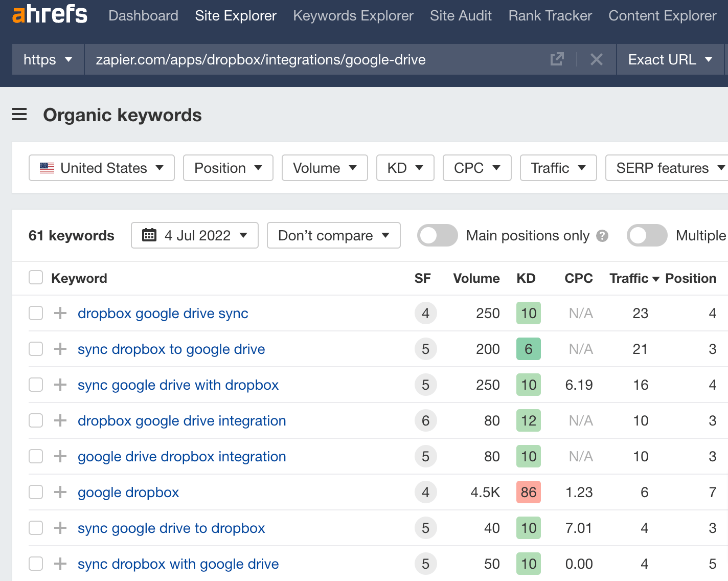Click the help icon next to Main positions only
Image resolution: width=728 pixels, height=581 pixels.
click(603, 235)
